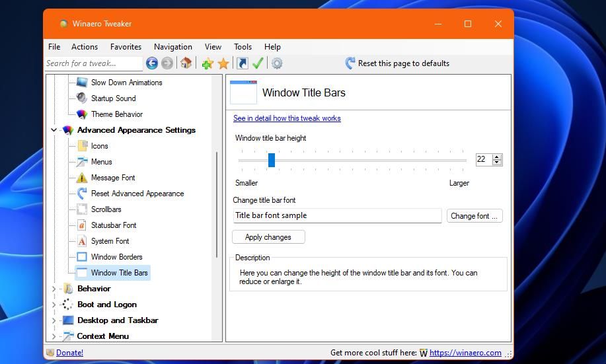Select Advanced Appearance Settings category label
606x364 pixels.
click(x=136, y=130)
